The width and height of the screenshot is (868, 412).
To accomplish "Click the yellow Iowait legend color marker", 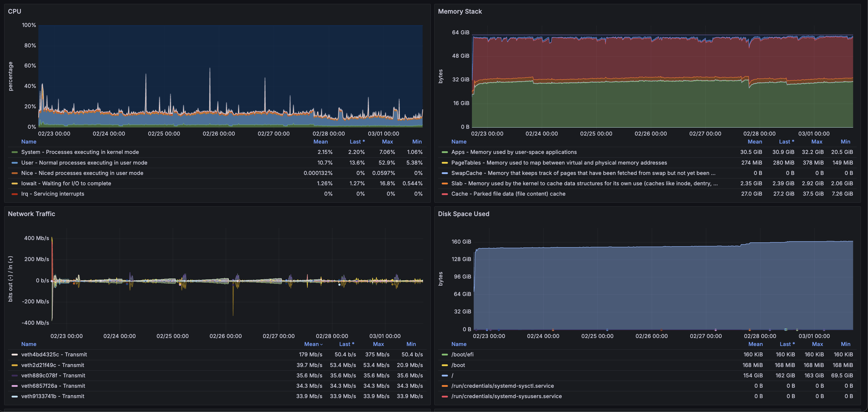I will (15, 184).
